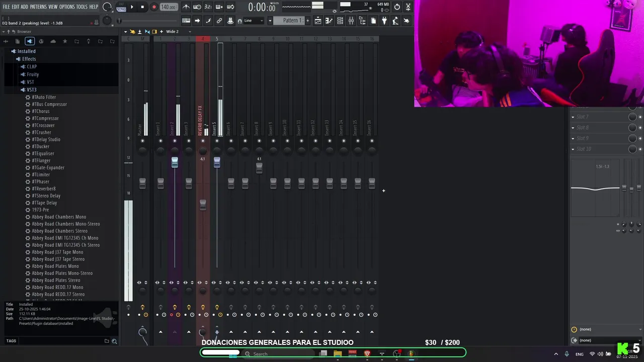Screen dimensions: 644x362
Task: Toggle wait for input before playing icon
Action: [x=197, y=7]
